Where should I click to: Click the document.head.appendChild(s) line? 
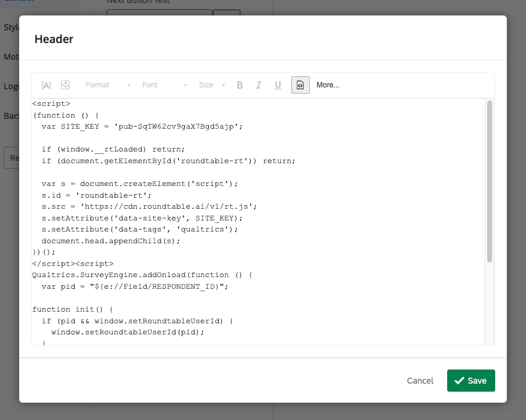[x=111, y=241]
